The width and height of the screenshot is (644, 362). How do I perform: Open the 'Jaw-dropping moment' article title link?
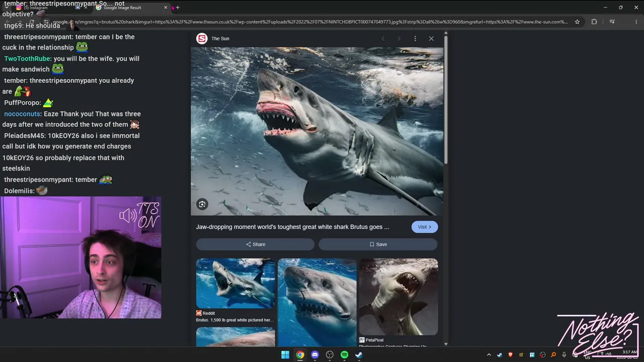[x=292, y=227]
